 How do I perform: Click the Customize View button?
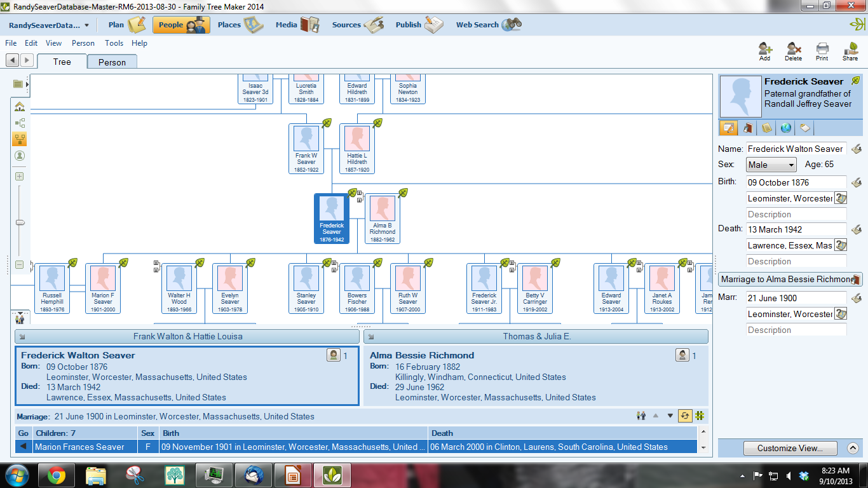(x=790, y=448)
